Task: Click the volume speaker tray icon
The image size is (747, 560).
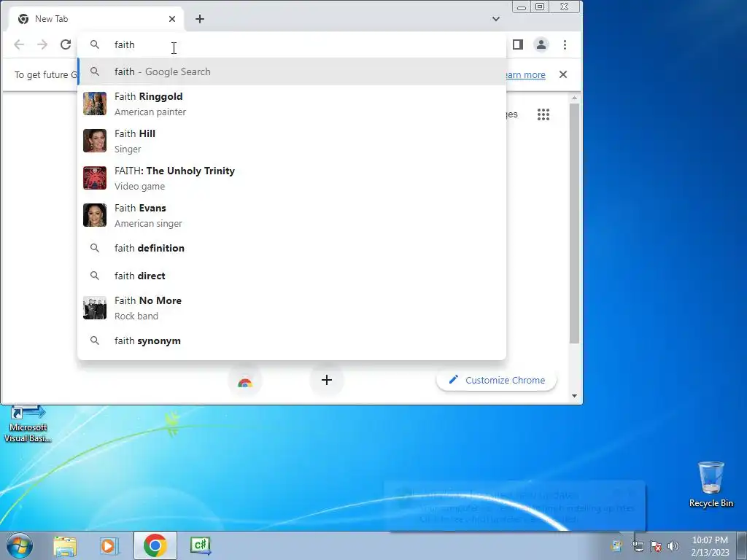Action: click(x=673, y=546)
